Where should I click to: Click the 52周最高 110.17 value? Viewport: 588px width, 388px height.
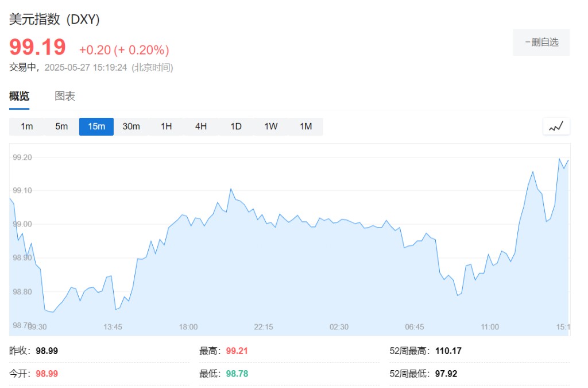[448, 351]
